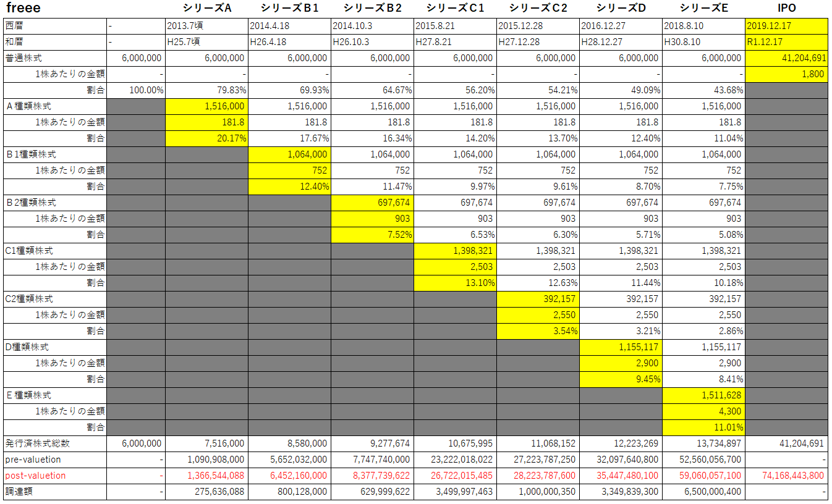Image resolution: width=832 pixels, height=504 pixels.
Task: Select the 調達額 row label
Action: tap(54, 492)
